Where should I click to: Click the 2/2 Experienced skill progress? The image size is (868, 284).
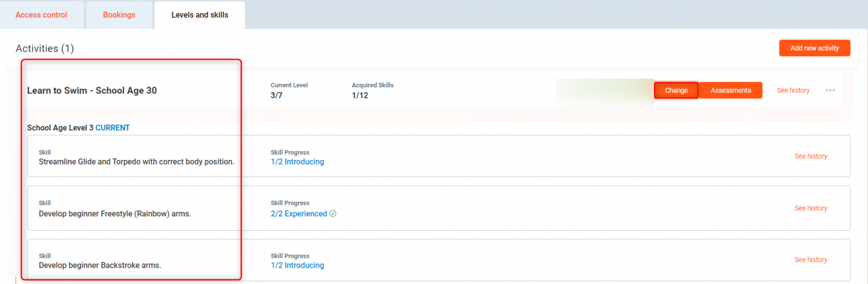tap(298, 214)
